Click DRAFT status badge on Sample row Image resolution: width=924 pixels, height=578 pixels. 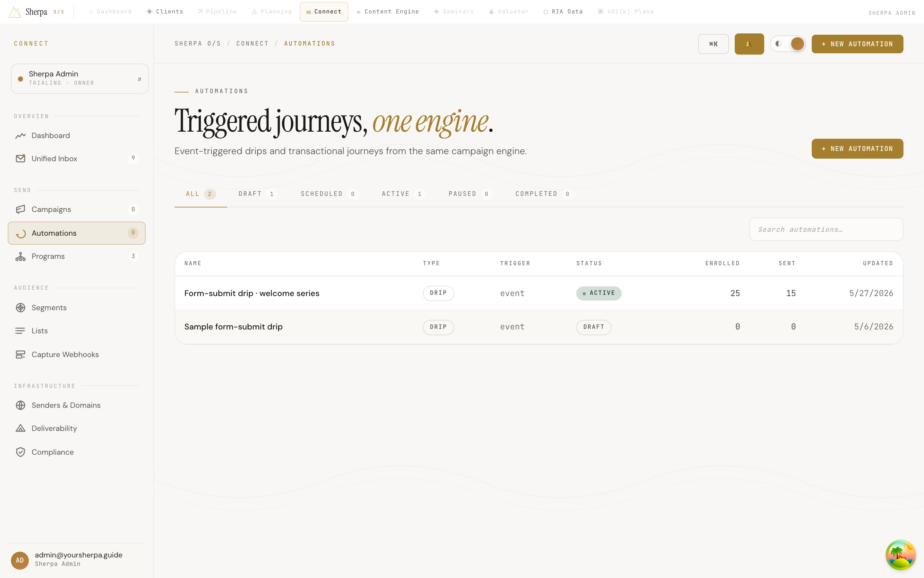pyautogui.click(x=594, y=327)
